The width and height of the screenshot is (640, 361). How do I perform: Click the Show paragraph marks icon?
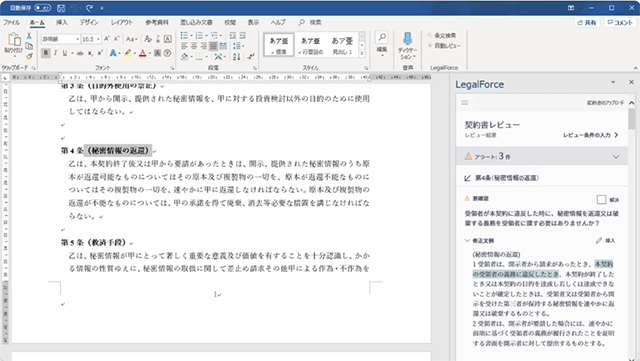[251, 57]
